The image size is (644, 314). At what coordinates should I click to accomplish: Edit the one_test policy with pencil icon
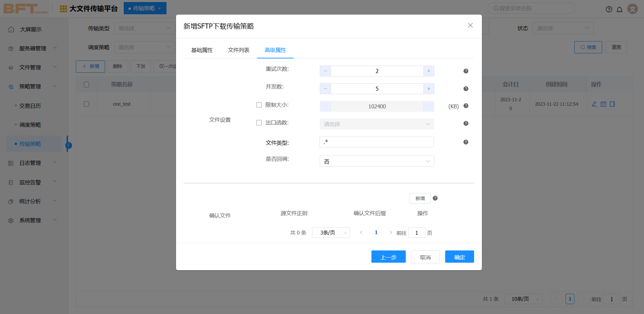[594, 104]
